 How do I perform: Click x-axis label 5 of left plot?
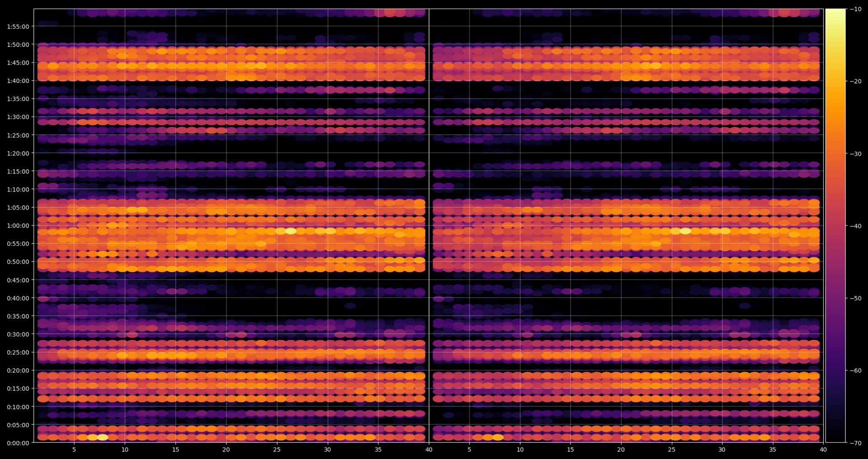click(x=74, y=450)
